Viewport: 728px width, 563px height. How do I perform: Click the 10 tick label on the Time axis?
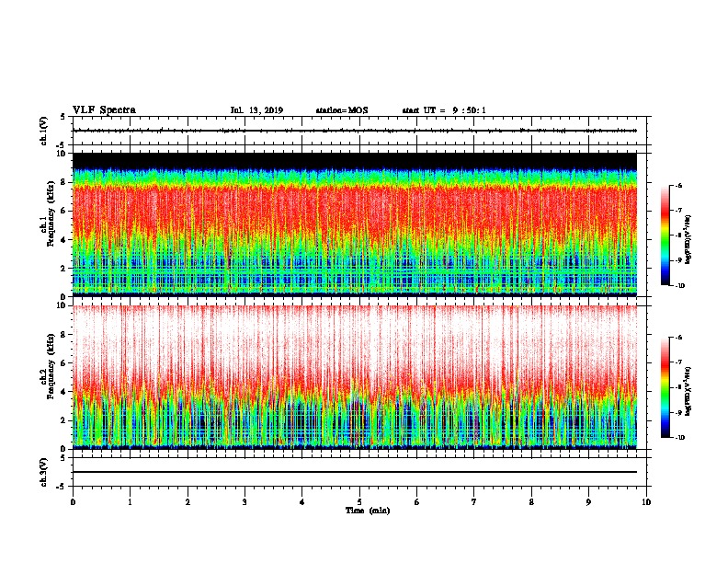coord(646,502)
